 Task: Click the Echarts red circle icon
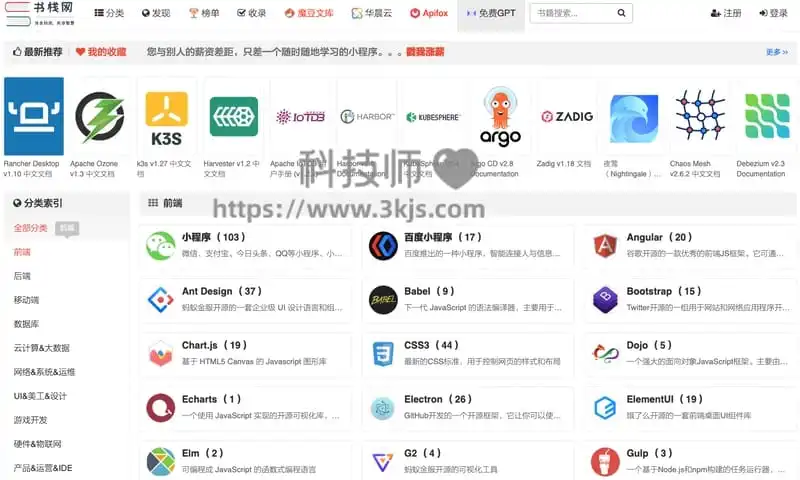pos(161,408)
